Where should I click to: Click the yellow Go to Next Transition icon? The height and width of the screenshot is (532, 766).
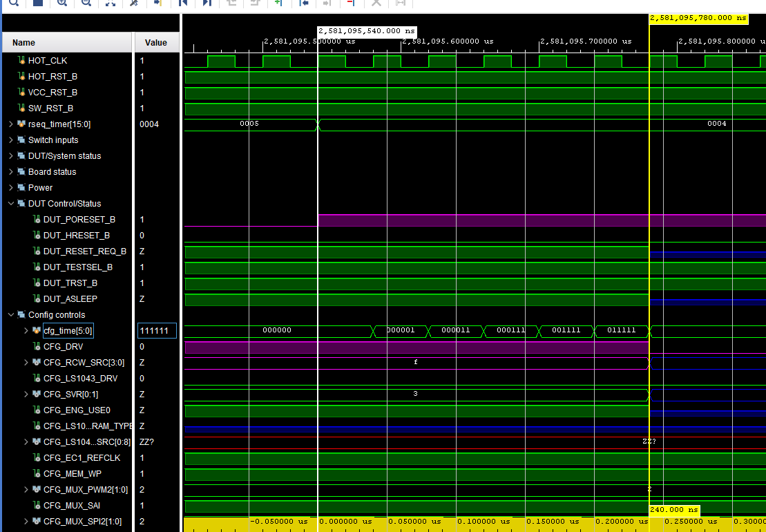point(157,3)
